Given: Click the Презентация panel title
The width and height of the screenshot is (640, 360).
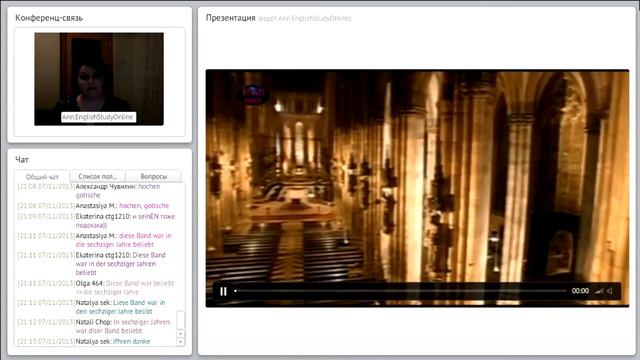Looking at the screenshot, I should [230, 18].
